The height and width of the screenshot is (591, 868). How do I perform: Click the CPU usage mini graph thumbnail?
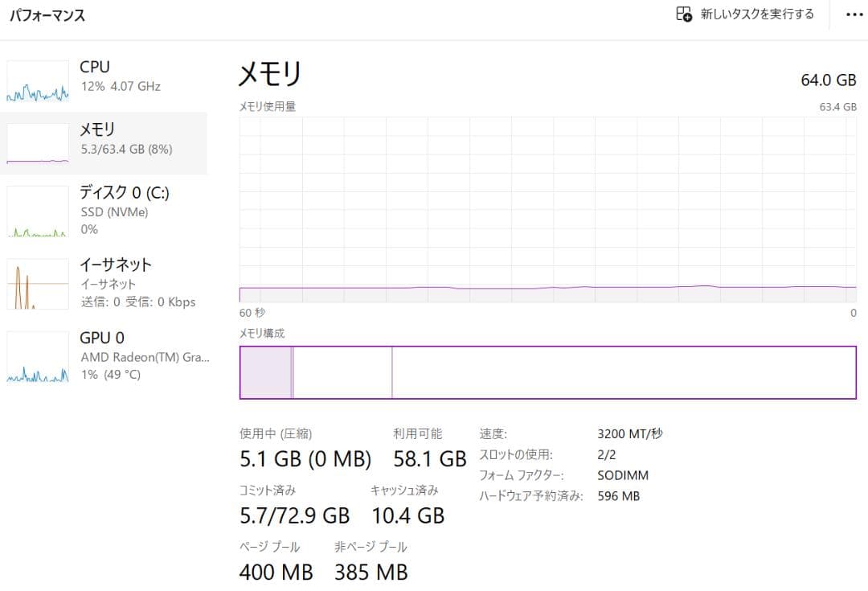(x=38, y=81)
